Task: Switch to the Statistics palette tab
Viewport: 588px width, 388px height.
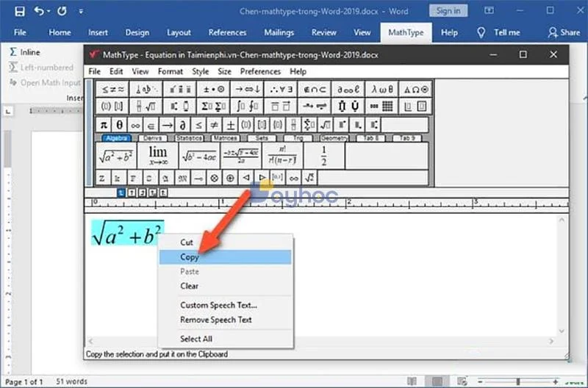Action: (x=189, y=138)
